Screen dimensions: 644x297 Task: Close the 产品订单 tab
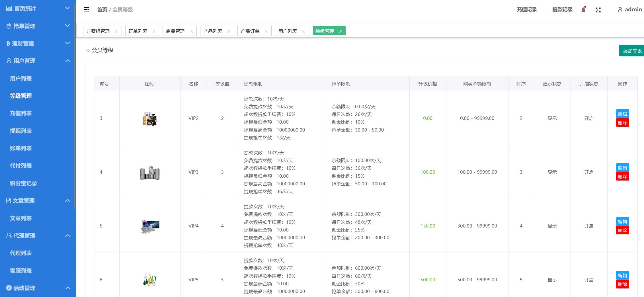[x=266, y=31]
